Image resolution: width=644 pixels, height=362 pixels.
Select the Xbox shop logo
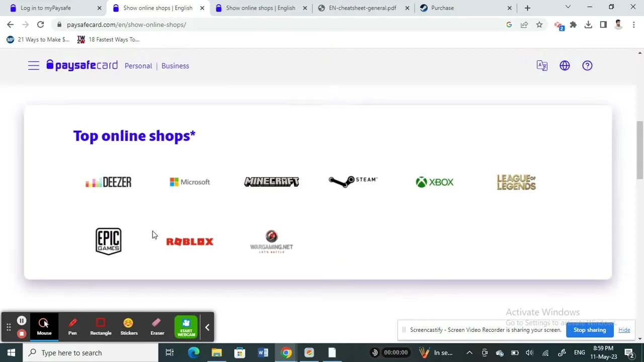pos(435,182)
